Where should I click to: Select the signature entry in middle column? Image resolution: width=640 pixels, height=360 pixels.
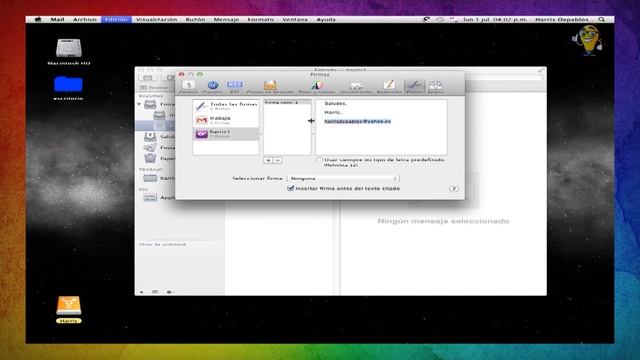[287, 102]
